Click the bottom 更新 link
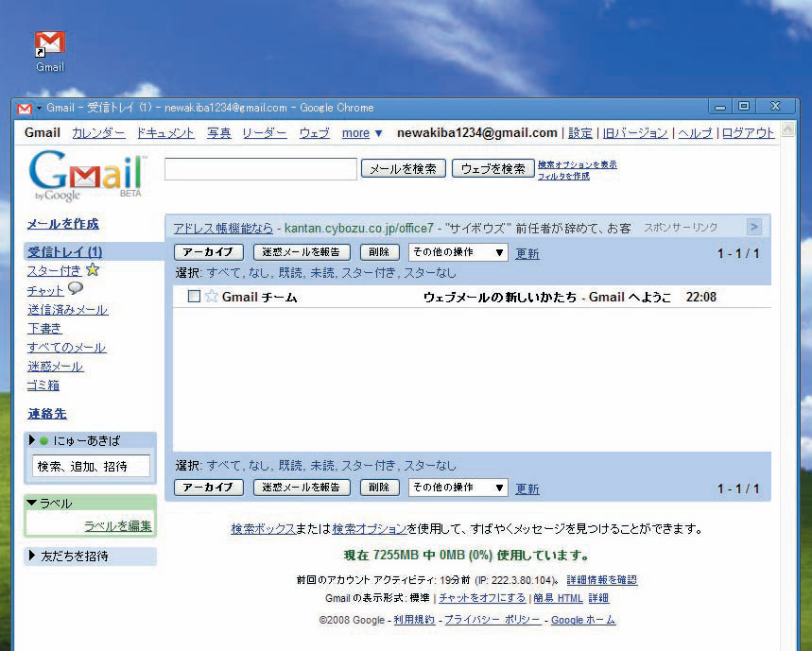 (527, 488)
